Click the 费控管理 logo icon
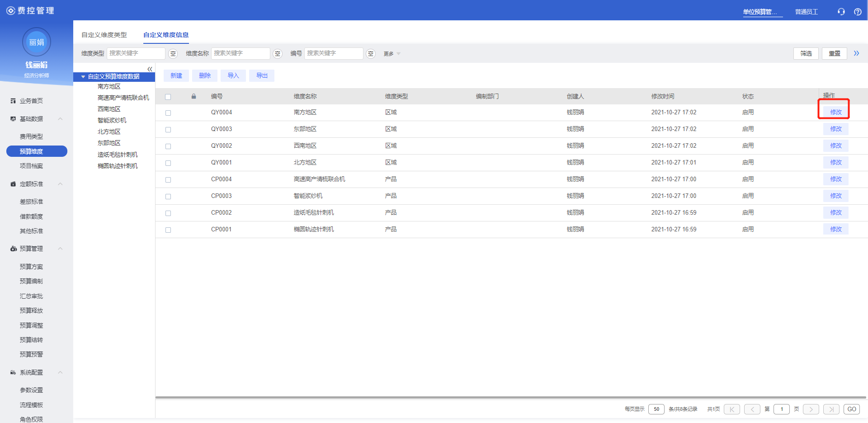The height and width of the screenshot is (423, 868). pyautogui.click(x=10, y=10)
